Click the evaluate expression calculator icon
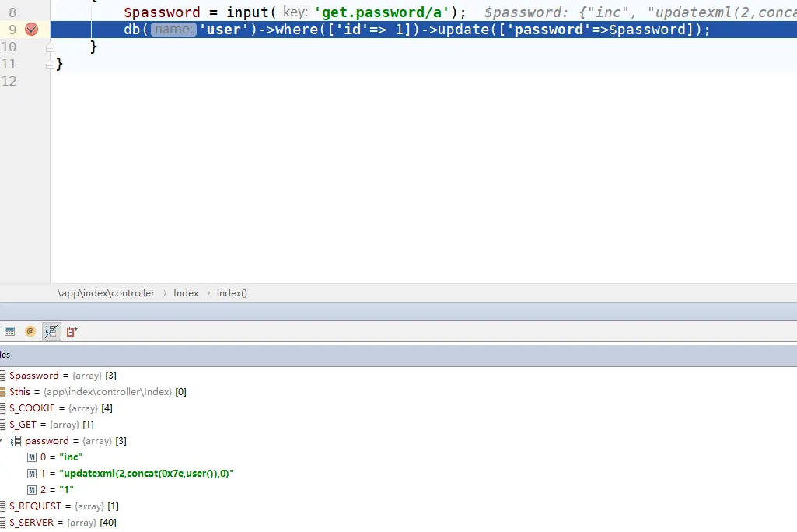This screenshot has width=797, height=532. pyautogui.click(x=9, y=331)
